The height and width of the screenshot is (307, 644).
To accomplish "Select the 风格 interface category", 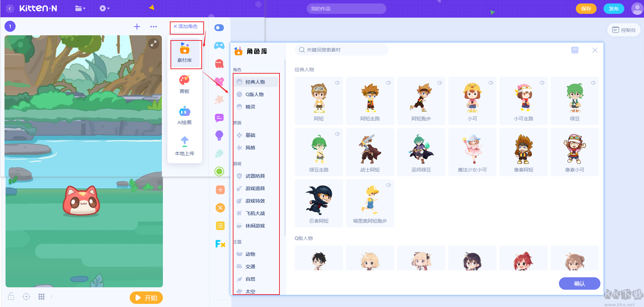I will 256,148.
